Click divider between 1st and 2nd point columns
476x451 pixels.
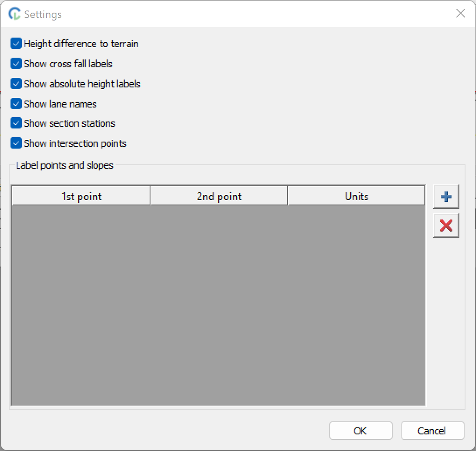150,197
